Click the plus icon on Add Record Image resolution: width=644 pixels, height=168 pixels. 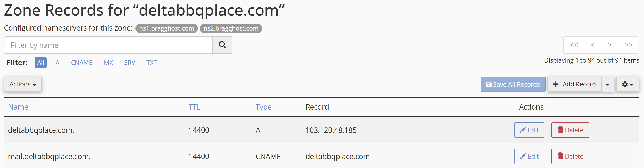click(556, 84)
